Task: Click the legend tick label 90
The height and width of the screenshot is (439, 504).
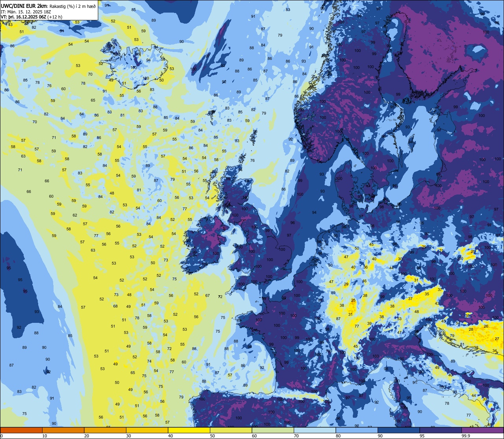Action: point(380,436)
